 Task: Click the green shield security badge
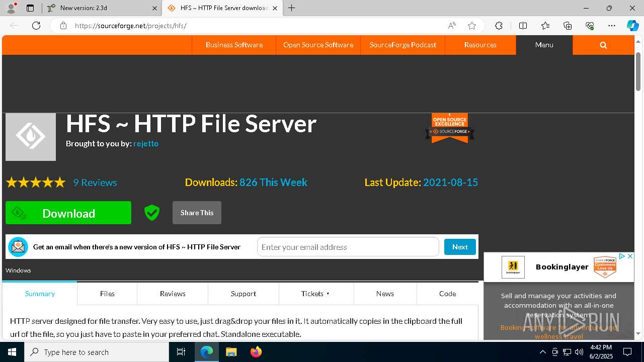click(x=152, y=213)
